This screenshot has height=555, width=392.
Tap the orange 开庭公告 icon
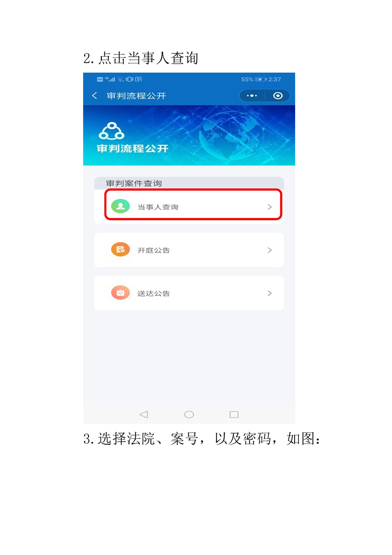click(121, 250)
